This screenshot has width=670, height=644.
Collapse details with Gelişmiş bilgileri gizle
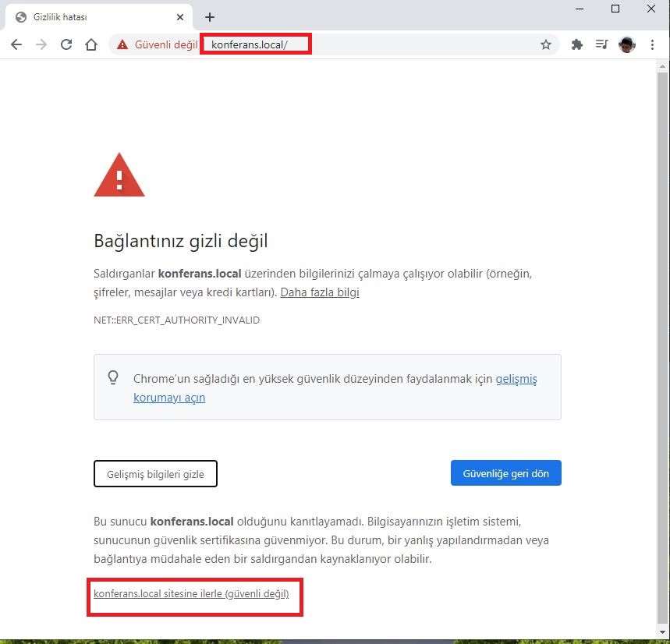[155, 473]
